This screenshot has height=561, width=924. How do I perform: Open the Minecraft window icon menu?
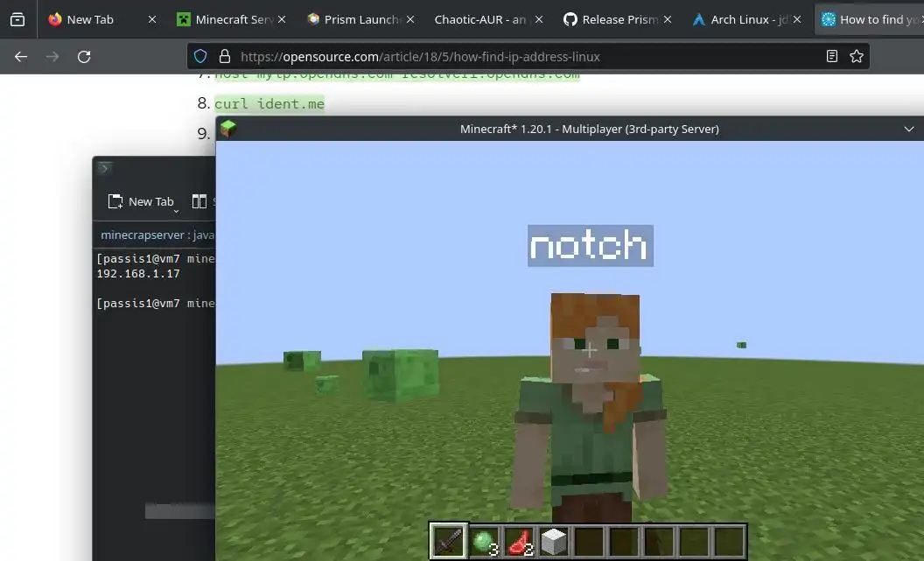pos(228,129)
